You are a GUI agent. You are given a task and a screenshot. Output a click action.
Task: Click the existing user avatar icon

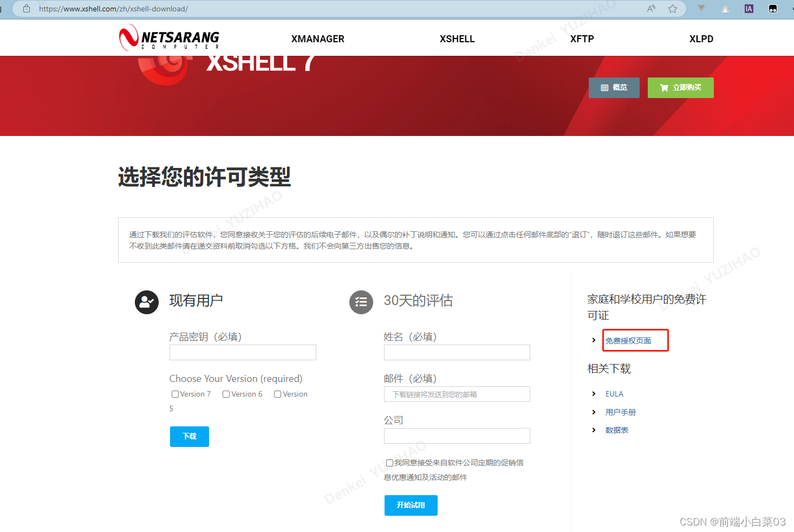tap(147, 302)
